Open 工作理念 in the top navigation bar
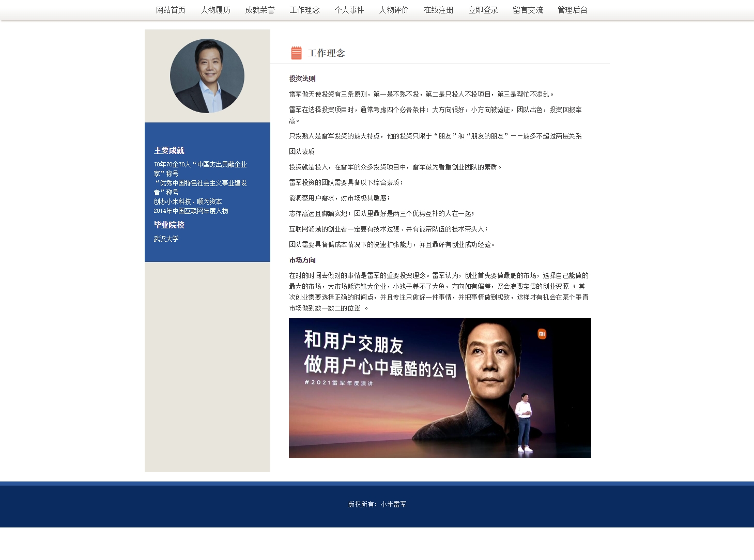Screen dimensions: 754x560 coord(305,10)
